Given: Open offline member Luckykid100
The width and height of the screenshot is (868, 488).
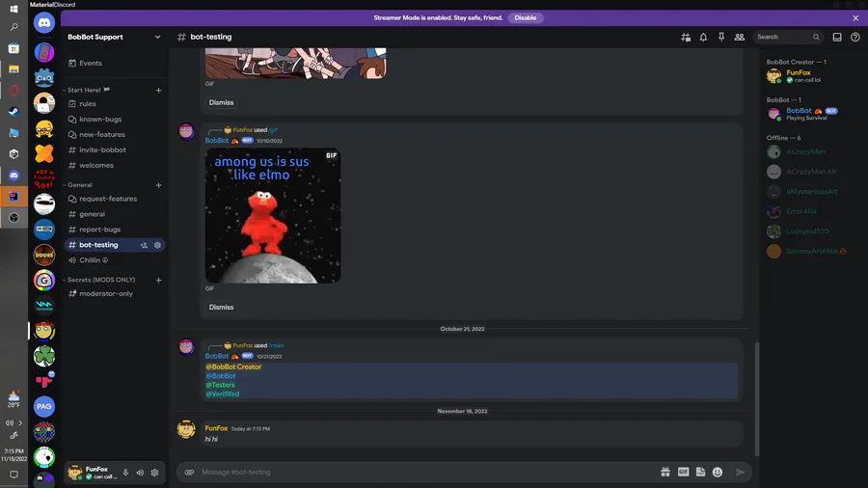Looking at the screenshot, I should (813, 231).
